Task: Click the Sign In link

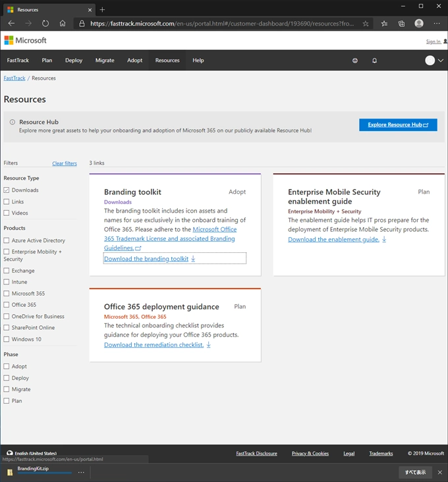Action: (x=434, y=41)
